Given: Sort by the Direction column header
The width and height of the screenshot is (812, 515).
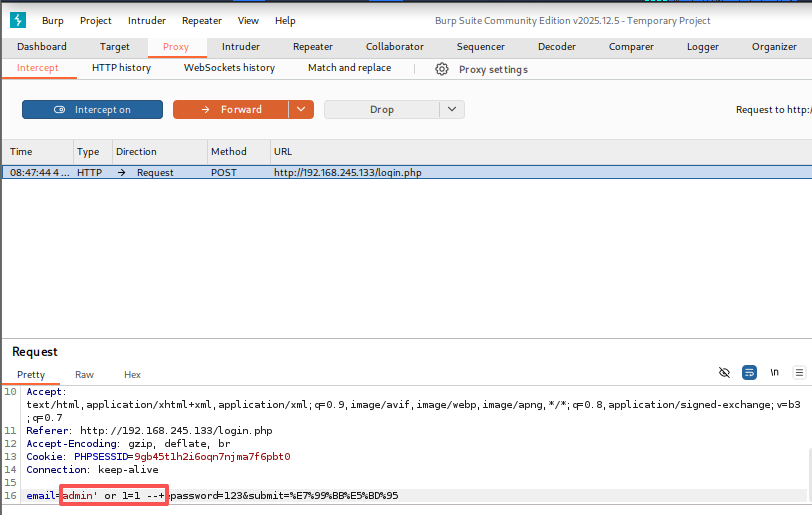Looking at the screenshot, I should (160, 152).
